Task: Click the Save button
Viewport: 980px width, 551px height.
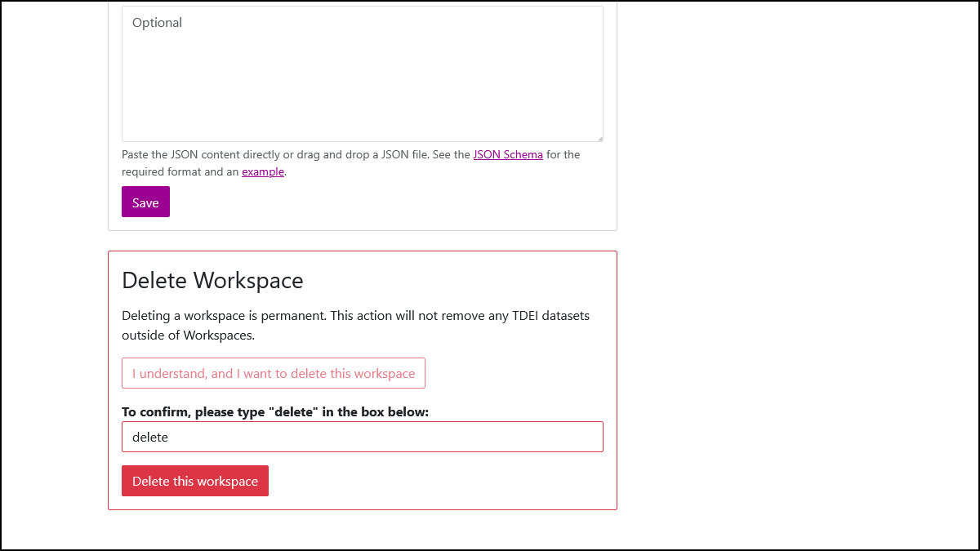Action: pyautogui.click(x=145, y=202)
